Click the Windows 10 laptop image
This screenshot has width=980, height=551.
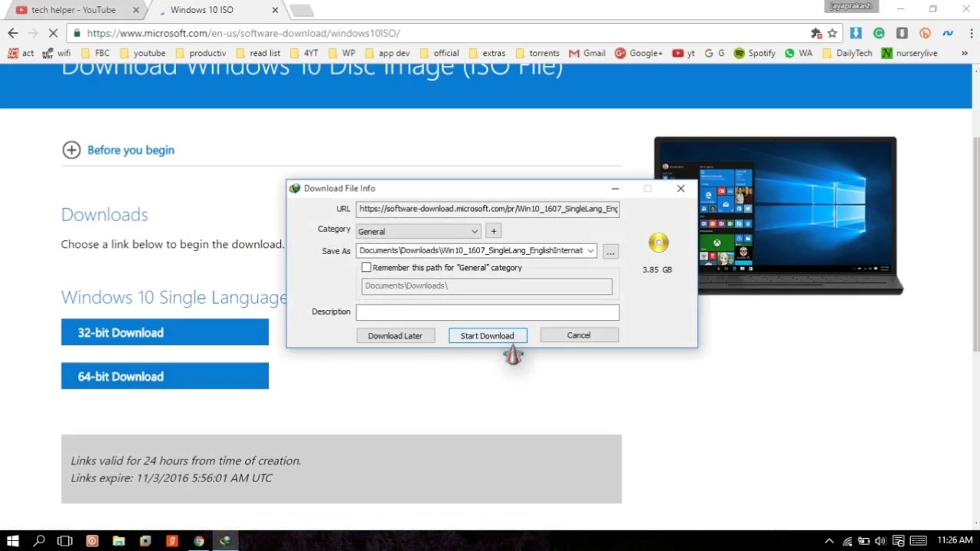[778, 216]
